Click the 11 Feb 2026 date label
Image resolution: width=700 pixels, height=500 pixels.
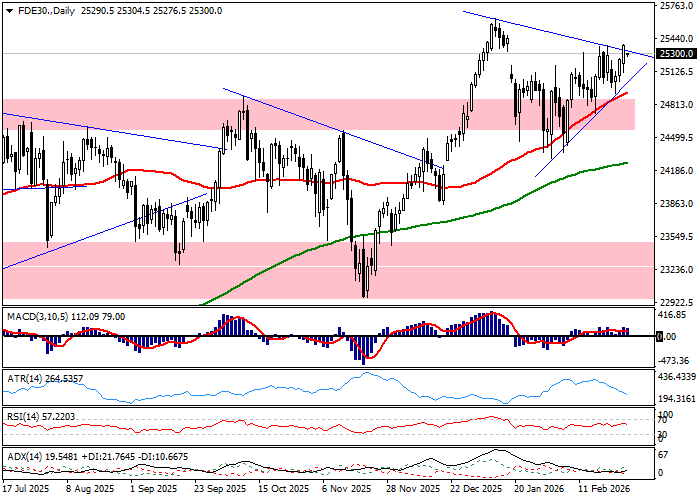coord(604,491)
